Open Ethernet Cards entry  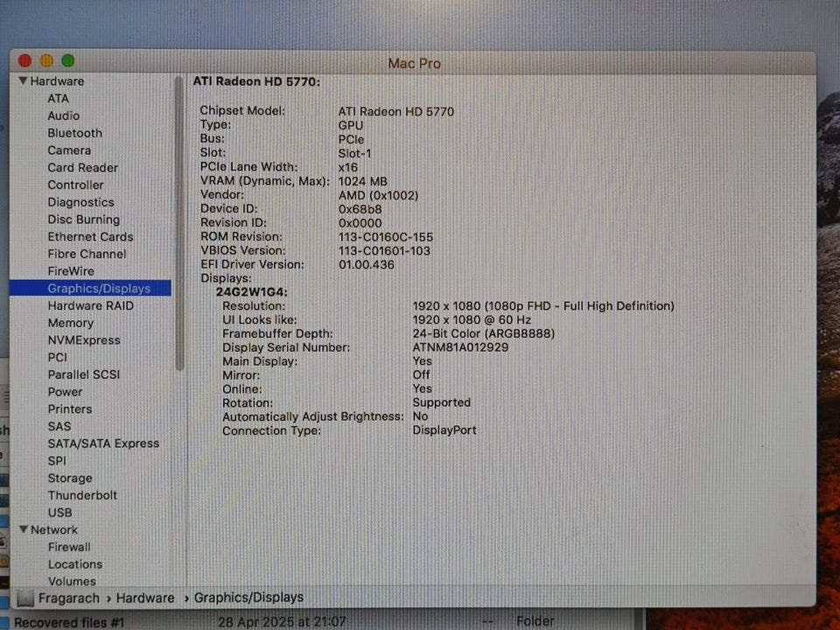coord(90,237)
